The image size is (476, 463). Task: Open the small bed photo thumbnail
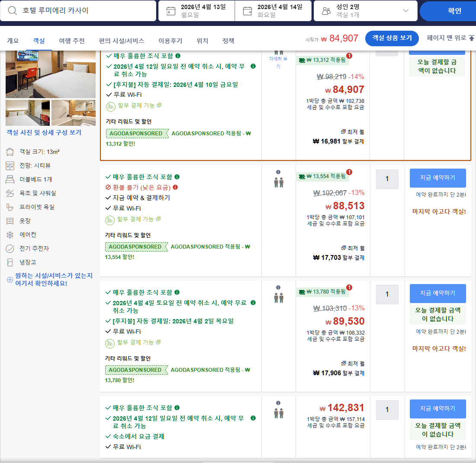click(x=28, y=113)
